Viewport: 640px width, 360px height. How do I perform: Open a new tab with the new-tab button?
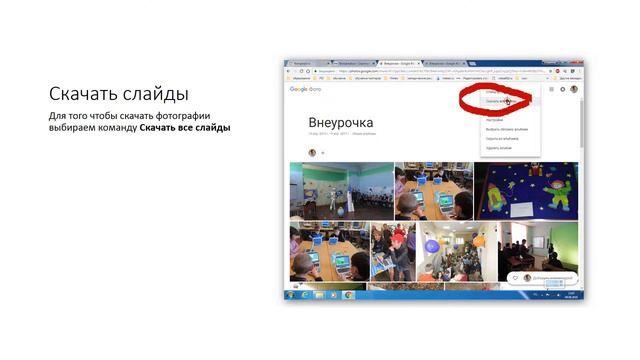(473, 64)
